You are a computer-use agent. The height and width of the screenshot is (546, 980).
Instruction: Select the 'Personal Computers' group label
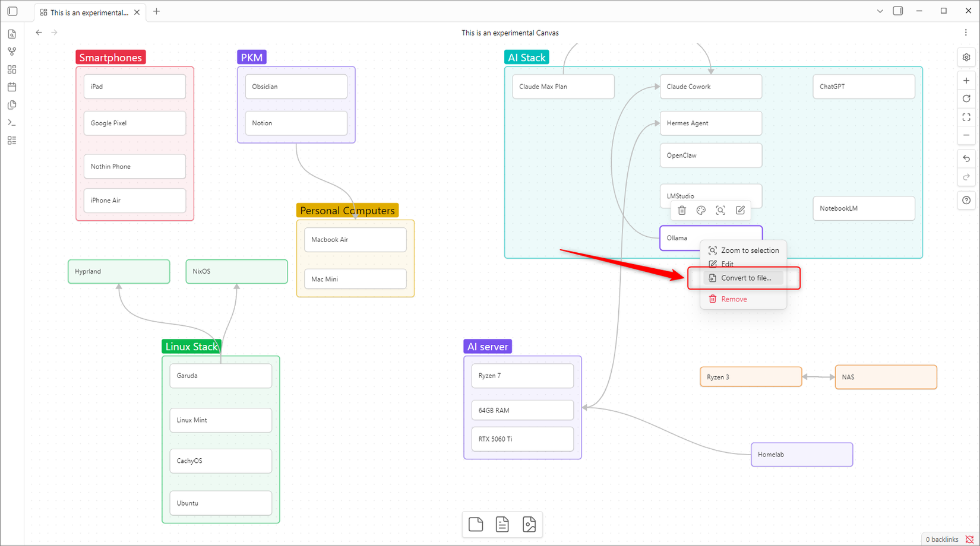[x=347, y=211]
